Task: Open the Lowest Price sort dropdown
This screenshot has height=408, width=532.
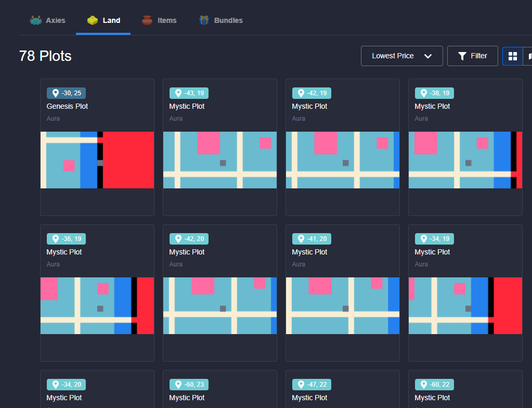Action: [x=401, y=56]
